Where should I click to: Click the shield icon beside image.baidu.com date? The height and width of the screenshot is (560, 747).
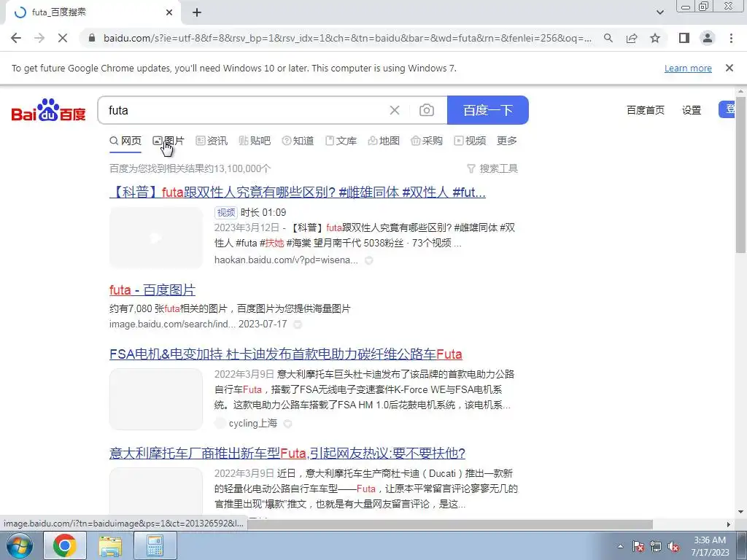[298, 324]
